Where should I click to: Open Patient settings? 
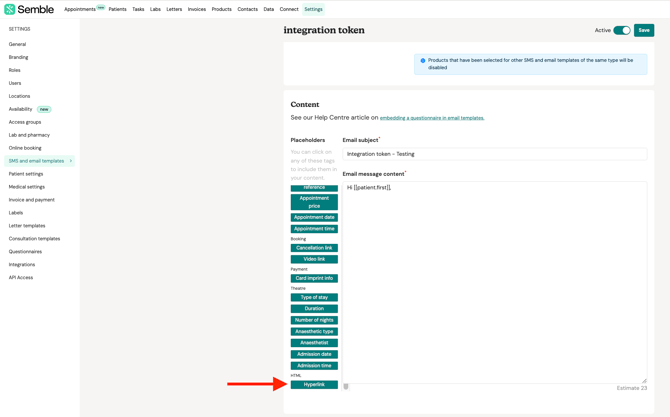coord(26,174)
